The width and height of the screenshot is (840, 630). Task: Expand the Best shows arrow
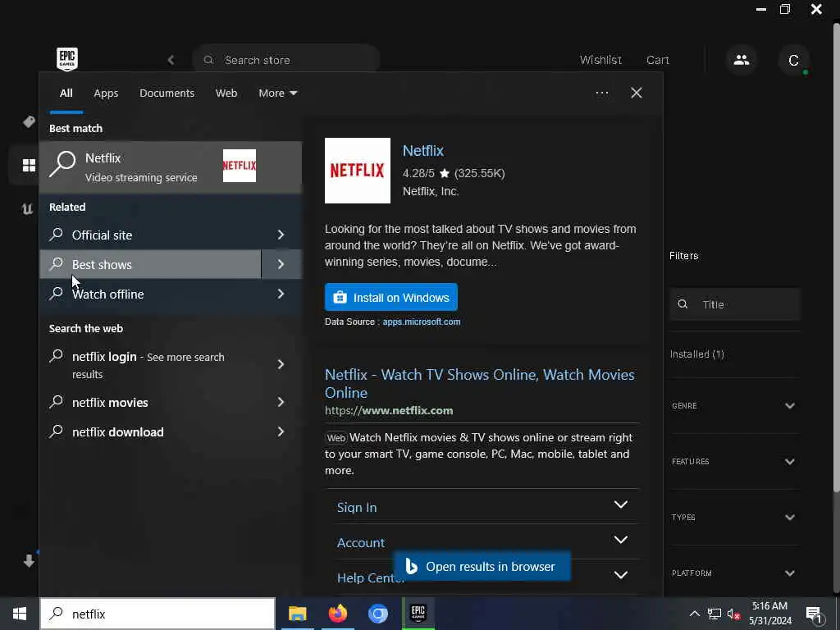tap(281, 264)
